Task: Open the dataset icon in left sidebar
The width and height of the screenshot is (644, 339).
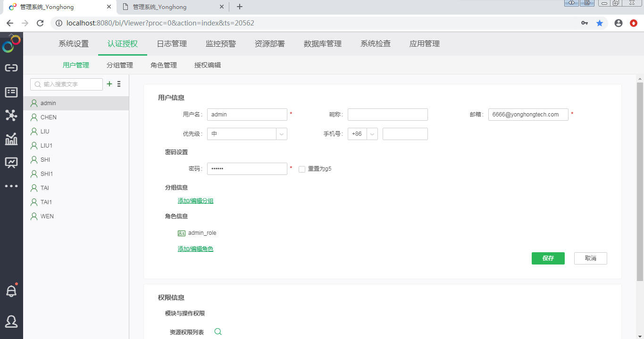Action: pos(11,92)
